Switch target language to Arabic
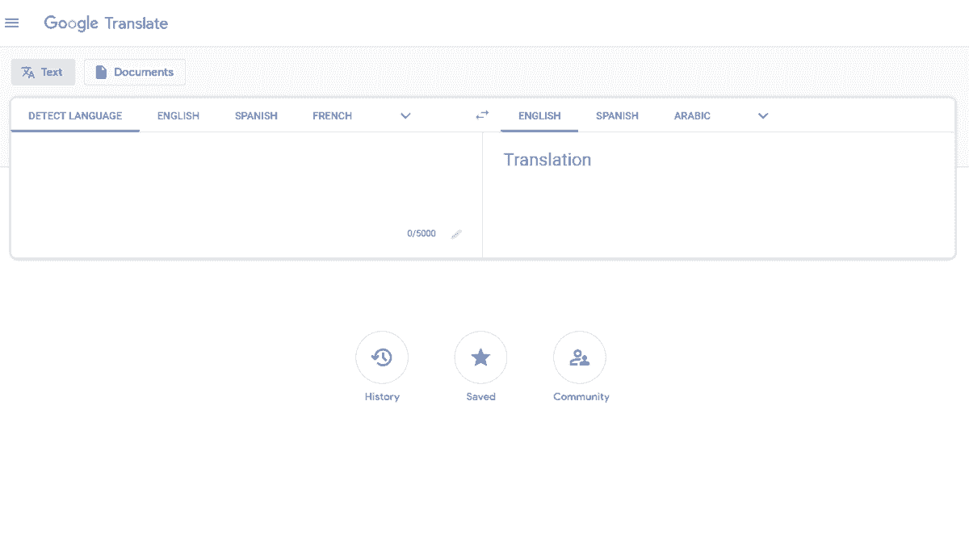 [x=692, y=115]
